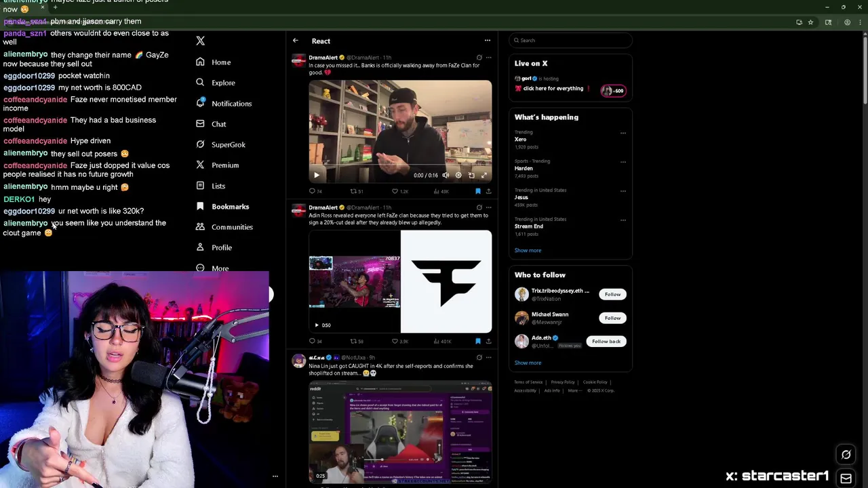The width and height of the screenshot is (868, 488).
Task: Click the Communities icon in sidebar
Action: [200, 227]
